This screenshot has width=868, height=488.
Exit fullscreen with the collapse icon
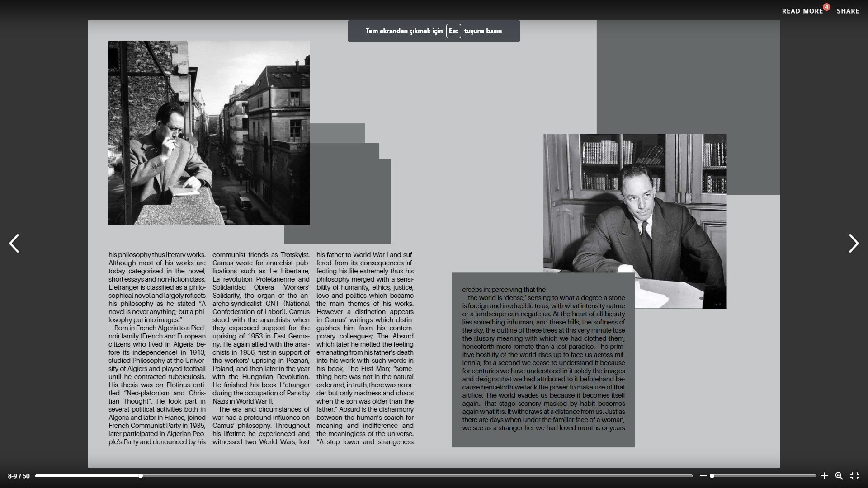855,476
